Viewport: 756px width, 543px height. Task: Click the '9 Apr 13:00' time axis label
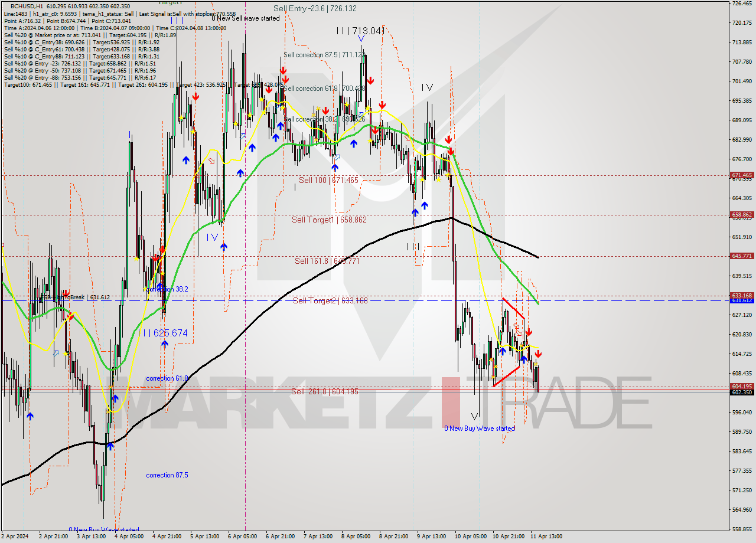click(432, 537)
